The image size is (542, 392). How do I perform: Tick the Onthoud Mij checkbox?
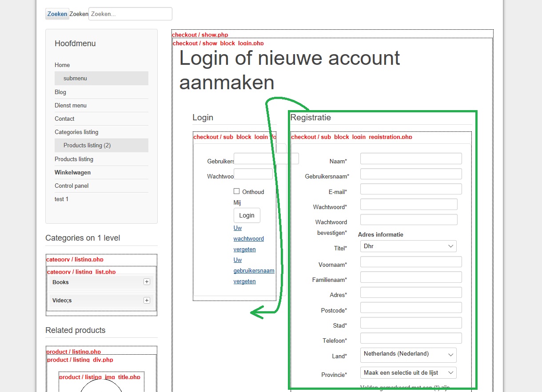[x=237, y=191]
